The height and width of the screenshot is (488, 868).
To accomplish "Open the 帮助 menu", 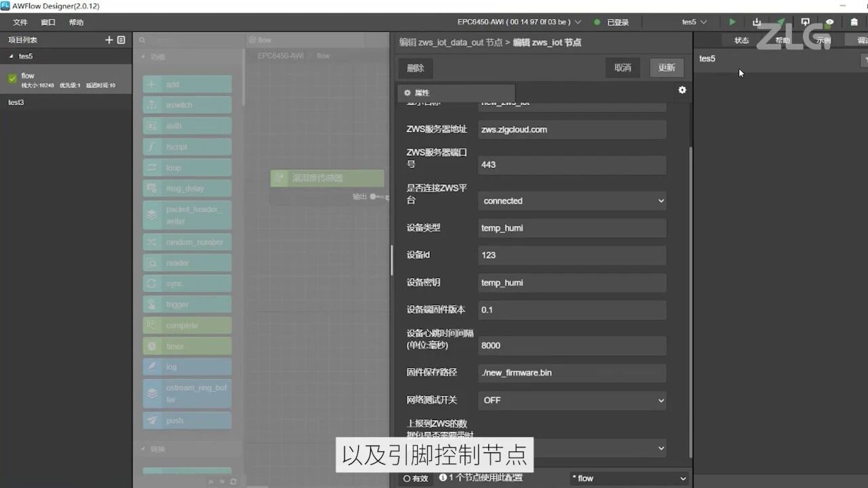I will 76,22.
